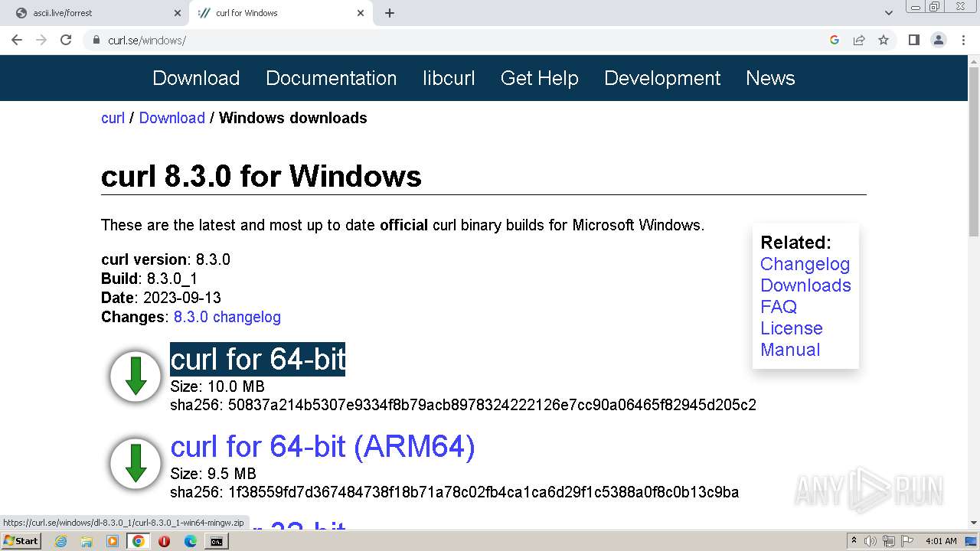Open the Windows Start menu
Viewport: 980px width, 551px height.
click(x=21, y=540)
